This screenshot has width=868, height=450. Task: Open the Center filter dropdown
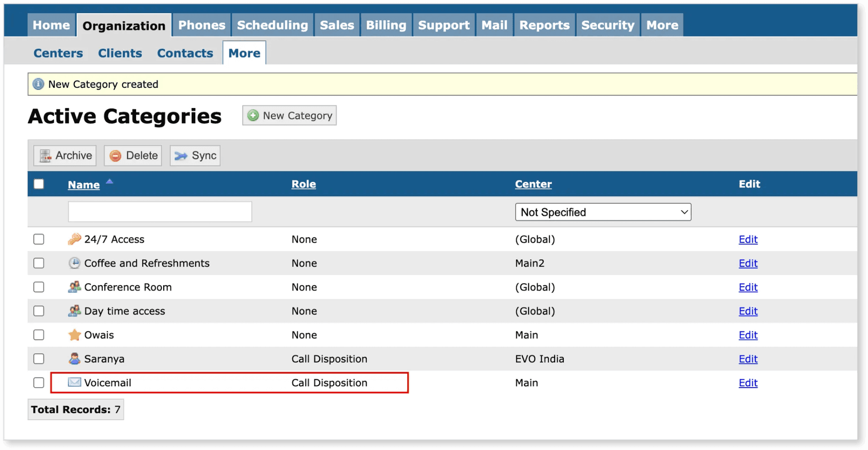[x=603, y=212]
